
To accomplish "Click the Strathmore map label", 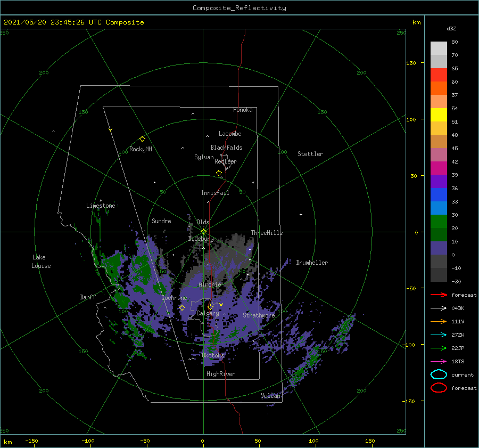I will coord(259,315).
